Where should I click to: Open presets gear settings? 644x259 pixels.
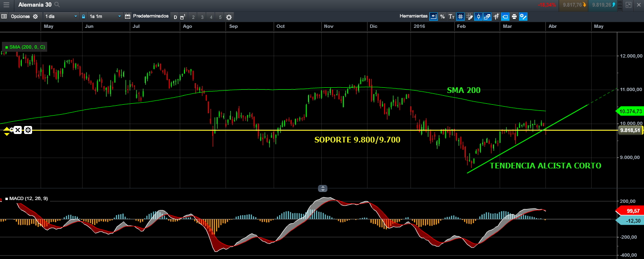tap(229, 17)
